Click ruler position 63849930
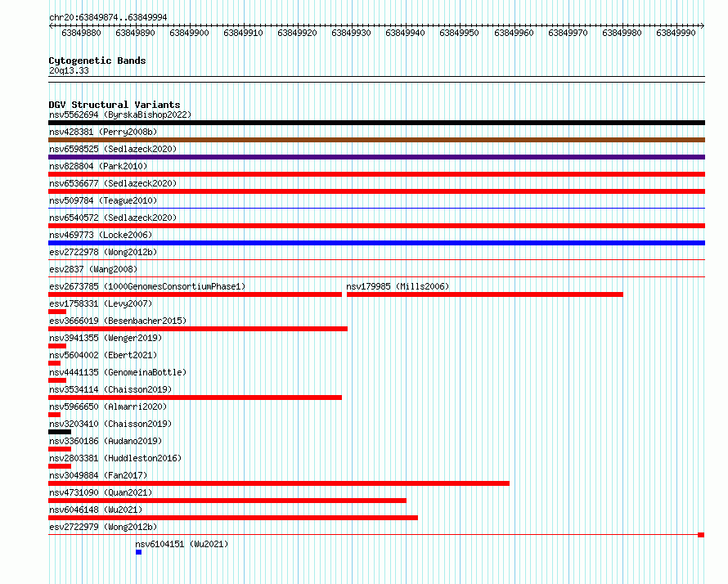 click(x=351, y=33)
